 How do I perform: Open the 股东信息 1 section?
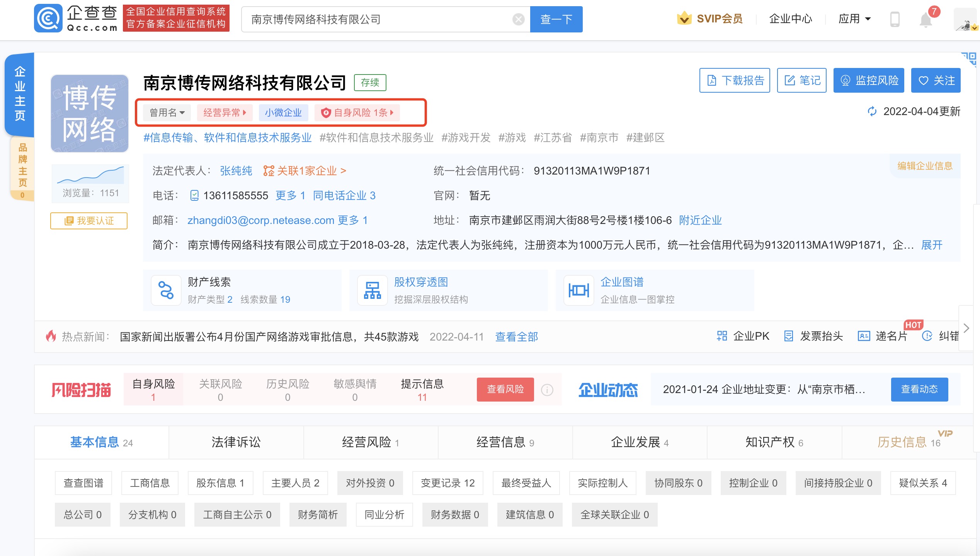click(220, 483)
